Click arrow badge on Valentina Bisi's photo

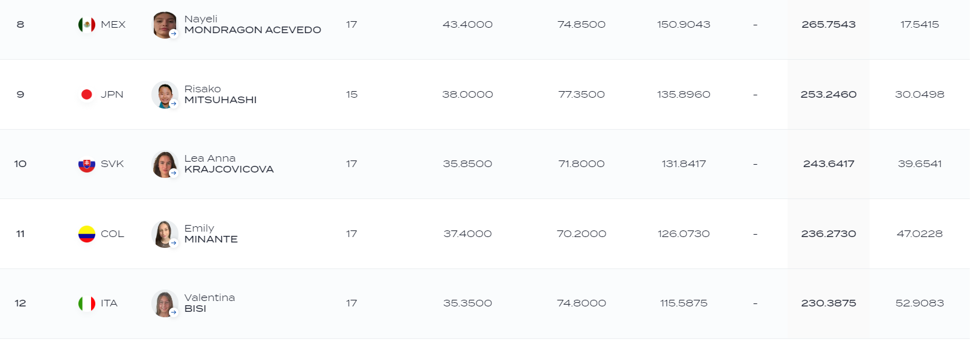point(174,312)
